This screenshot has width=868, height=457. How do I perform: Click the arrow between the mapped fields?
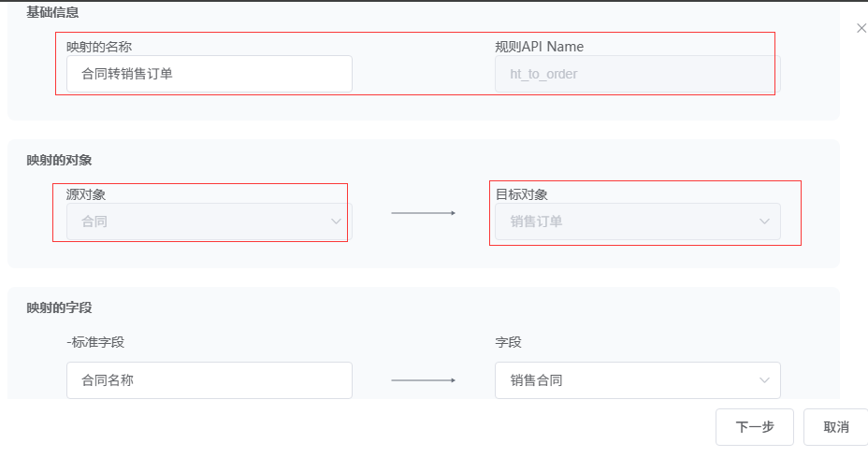pos(423,380)
